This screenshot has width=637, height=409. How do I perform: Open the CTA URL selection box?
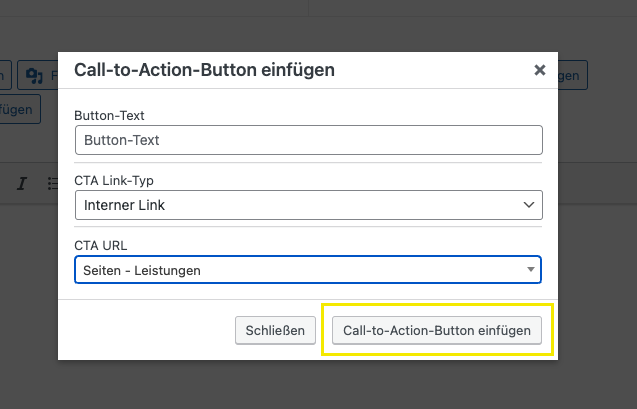(308, 270)
